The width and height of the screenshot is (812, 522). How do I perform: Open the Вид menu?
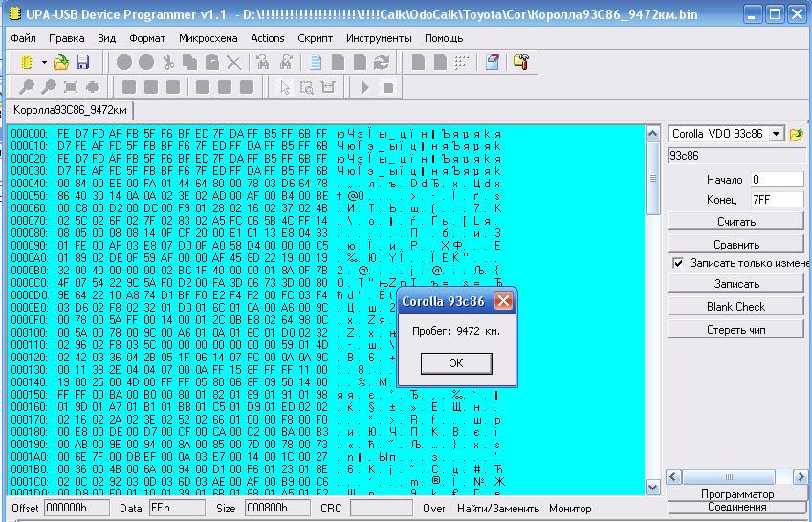pos(106,38)
